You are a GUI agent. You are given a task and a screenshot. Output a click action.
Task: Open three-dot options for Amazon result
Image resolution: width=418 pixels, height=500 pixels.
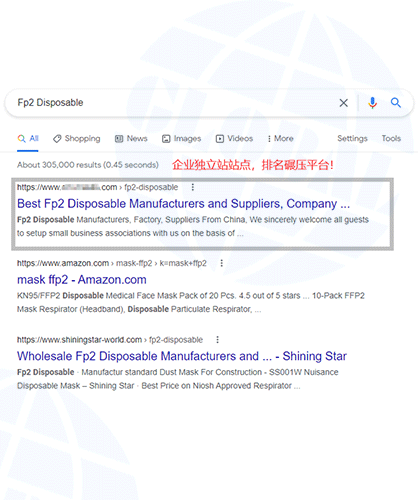point(222,263)
